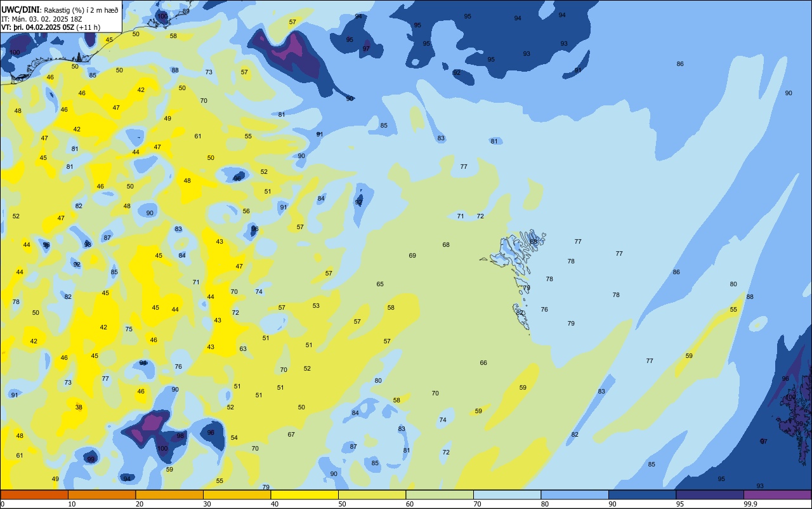The height and width of the screenshot is (509, 812).
Task: Click the 80–90 blue legend swatch
Action: (x=575, y=494)
